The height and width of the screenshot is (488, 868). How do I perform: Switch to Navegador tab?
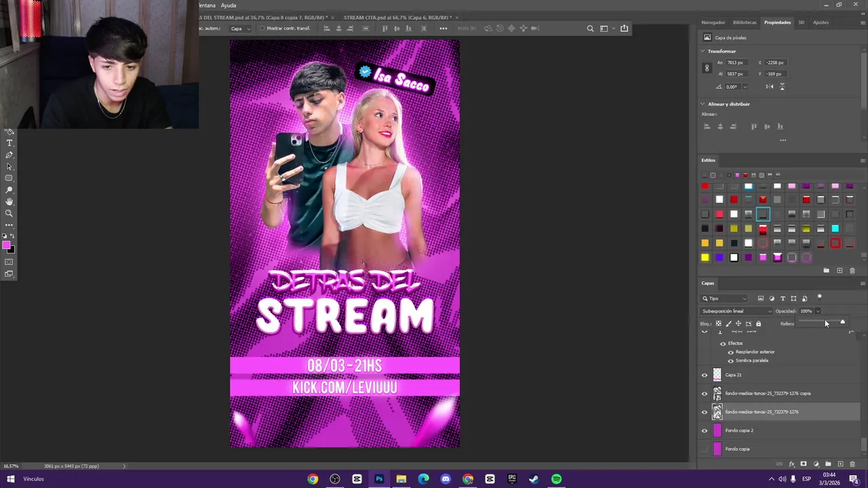[x=713, y=22]
